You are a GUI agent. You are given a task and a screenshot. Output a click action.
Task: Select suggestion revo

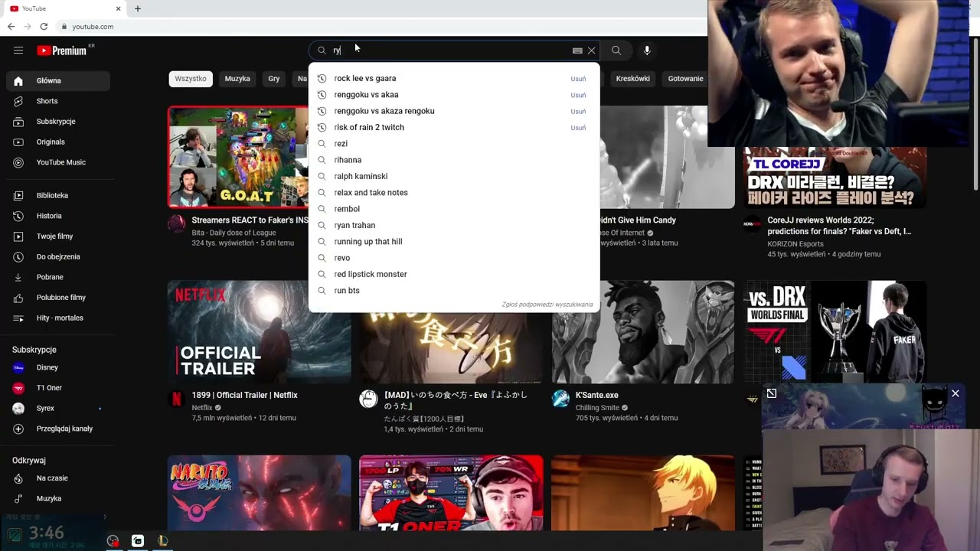454,258
